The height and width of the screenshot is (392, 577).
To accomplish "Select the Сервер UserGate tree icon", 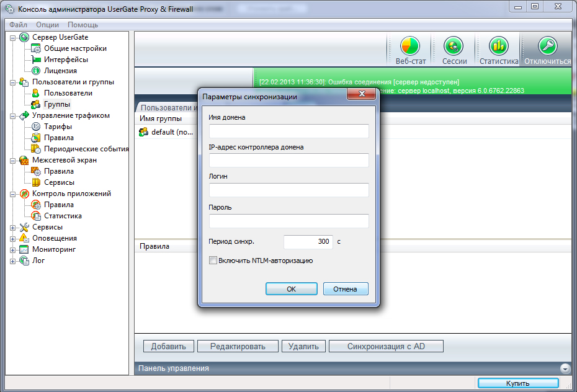I will coord(24,37).
